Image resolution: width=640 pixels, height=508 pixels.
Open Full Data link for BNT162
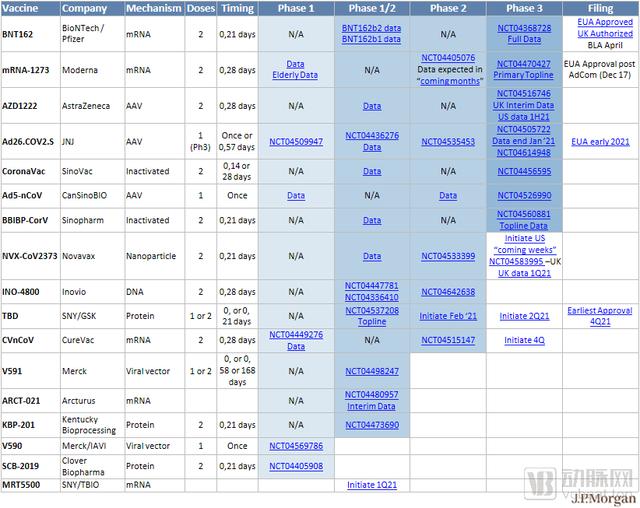pyautogui.click(x=524, y=39)
